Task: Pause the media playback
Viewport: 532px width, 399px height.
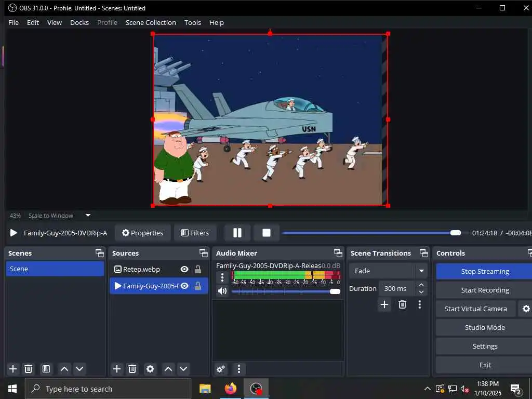Action: (x=237, y=233)
